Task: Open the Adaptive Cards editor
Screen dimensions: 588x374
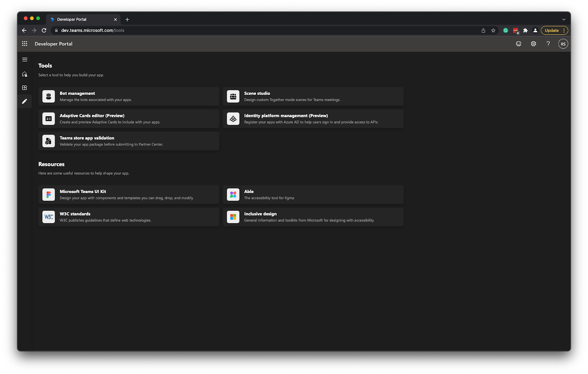Action: [129, 118]
